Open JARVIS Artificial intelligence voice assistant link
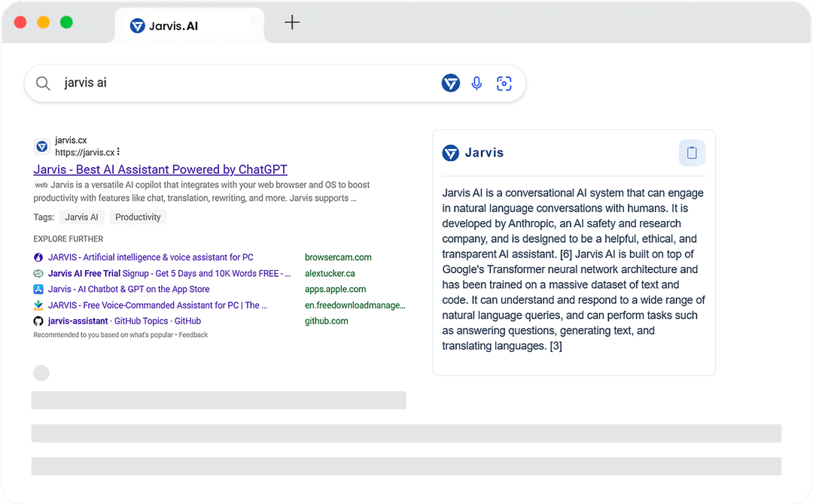 tap(151, 257)
